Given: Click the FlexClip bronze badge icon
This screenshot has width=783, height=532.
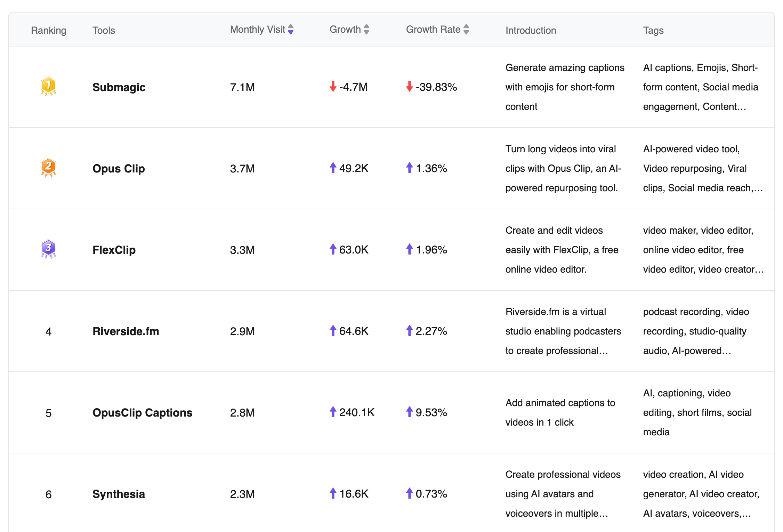Looking at the screenshot, I should (x=49, y=248).
